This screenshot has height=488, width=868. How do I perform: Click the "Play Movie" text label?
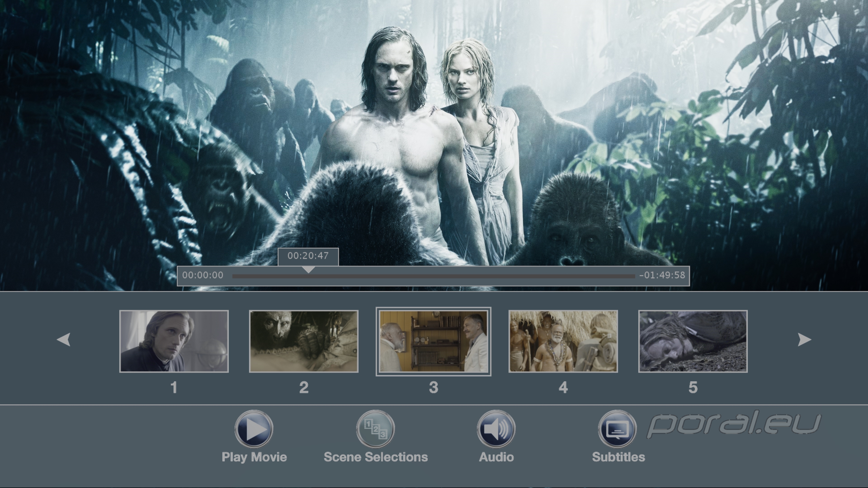254,457
